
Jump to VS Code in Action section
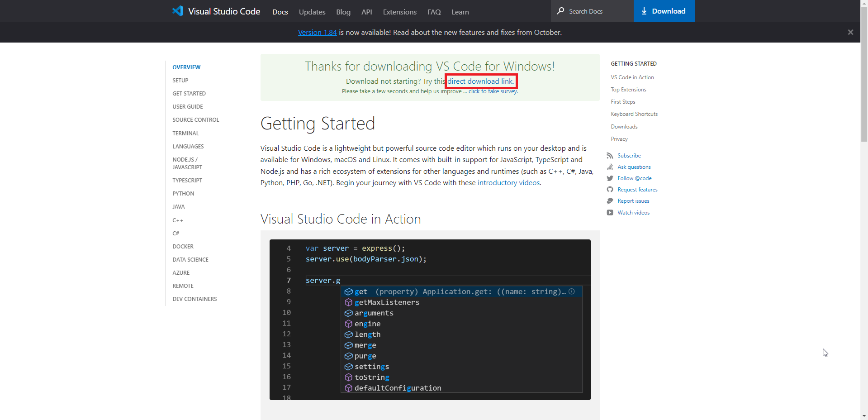click(632, 77)
